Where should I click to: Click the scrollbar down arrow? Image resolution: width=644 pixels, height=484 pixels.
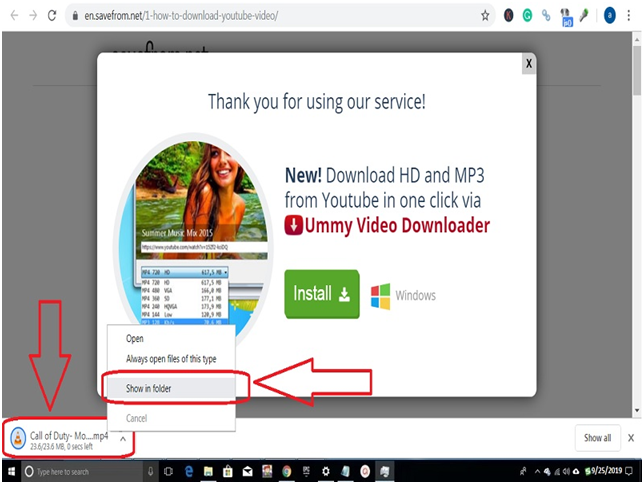click(x=637, y=410)
